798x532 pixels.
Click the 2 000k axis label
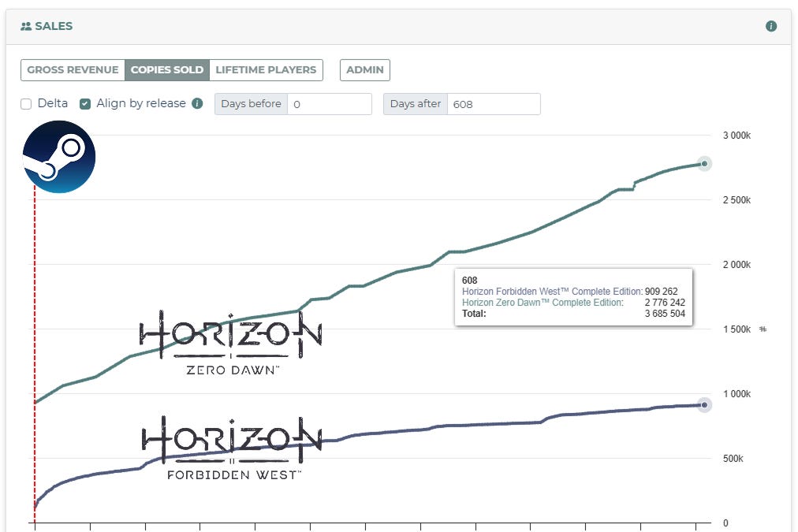click(x=736, y=265)
